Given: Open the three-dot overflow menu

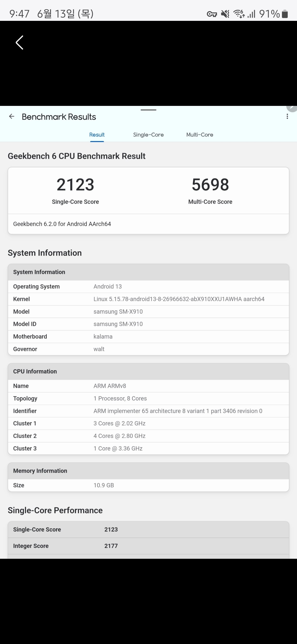Looking at the screenshot, I should (x=287, y=116).
